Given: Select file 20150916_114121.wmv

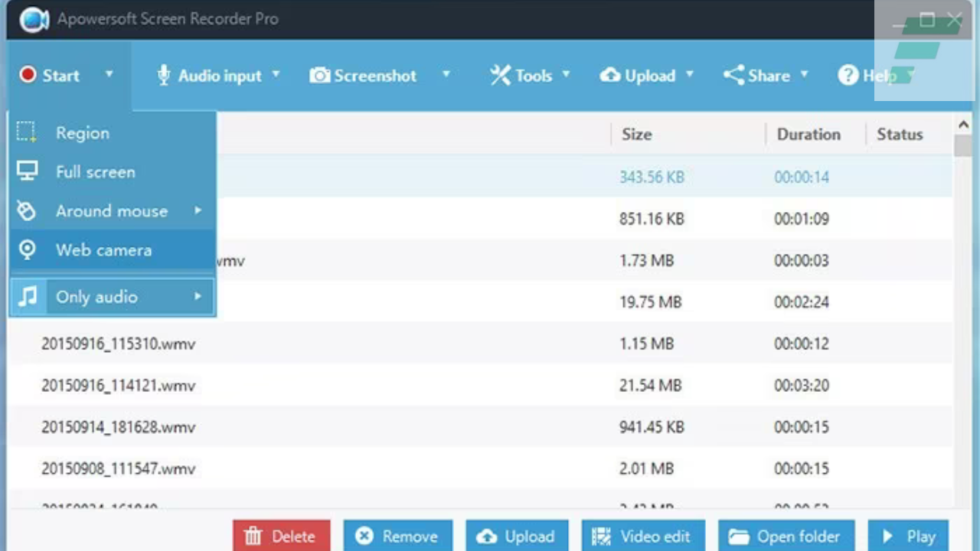Looking at the screenshot, I should pos(119,385).
